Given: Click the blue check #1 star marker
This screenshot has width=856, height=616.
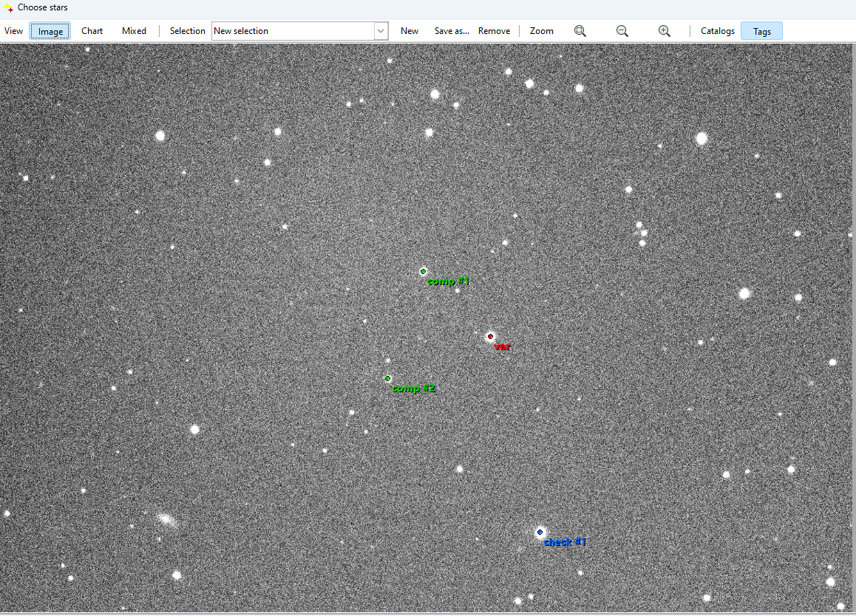Looking at the screenshot, I should (540, 533).
